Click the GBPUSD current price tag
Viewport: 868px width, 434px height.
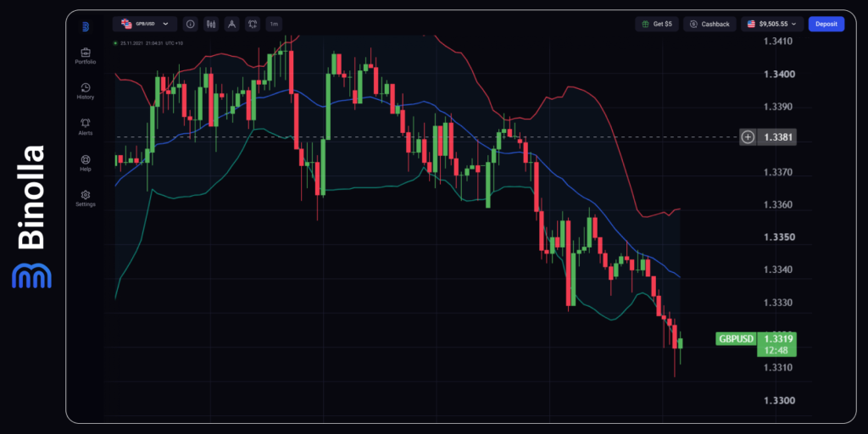pos(736,339)
